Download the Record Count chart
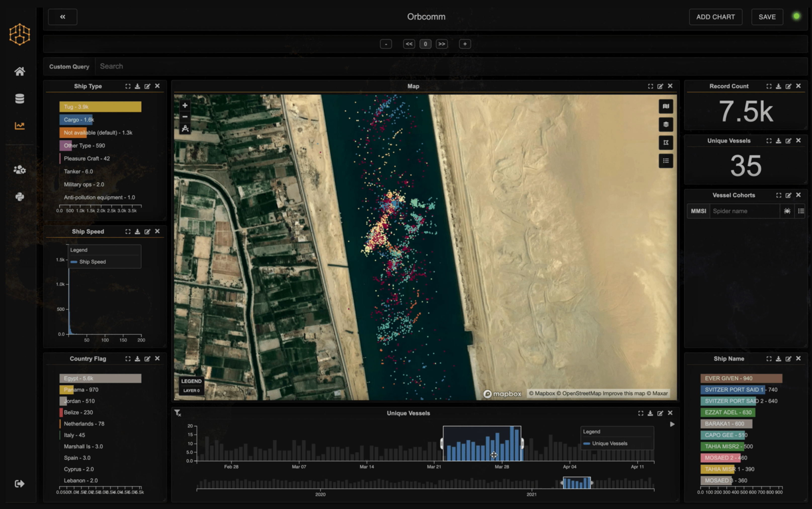 pyautogui.click(x=778, y=86)
